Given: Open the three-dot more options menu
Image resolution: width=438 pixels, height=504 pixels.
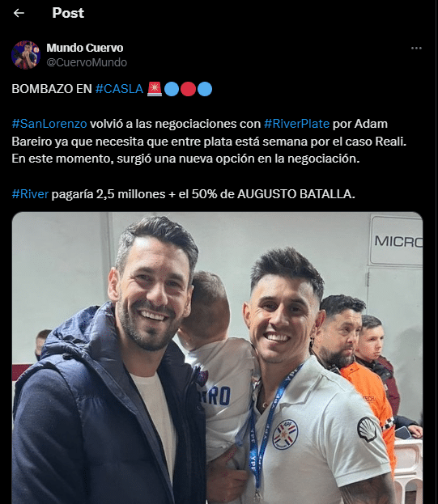Looking at the screenshot, I should [x=416, y=49].
